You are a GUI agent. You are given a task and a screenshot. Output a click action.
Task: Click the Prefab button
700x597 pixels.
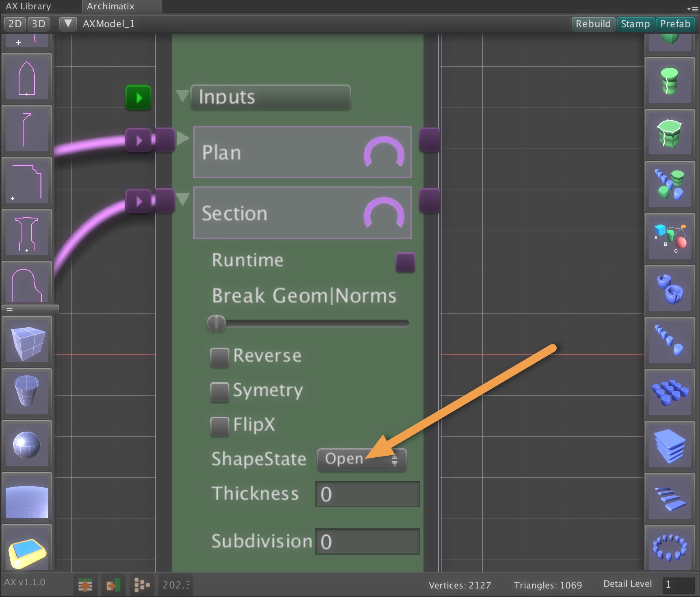(x=675, y=24)
